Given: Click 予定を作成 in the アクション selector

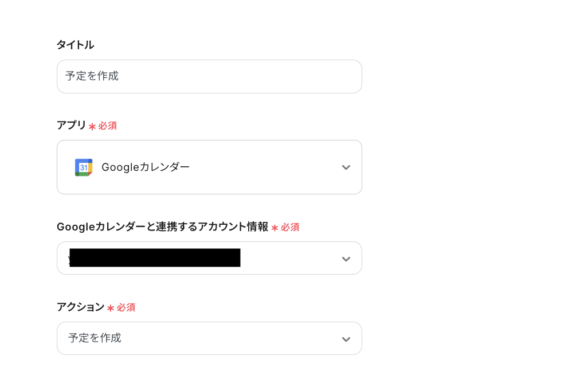Looking at the screenshot, I should tap(95, 338).
